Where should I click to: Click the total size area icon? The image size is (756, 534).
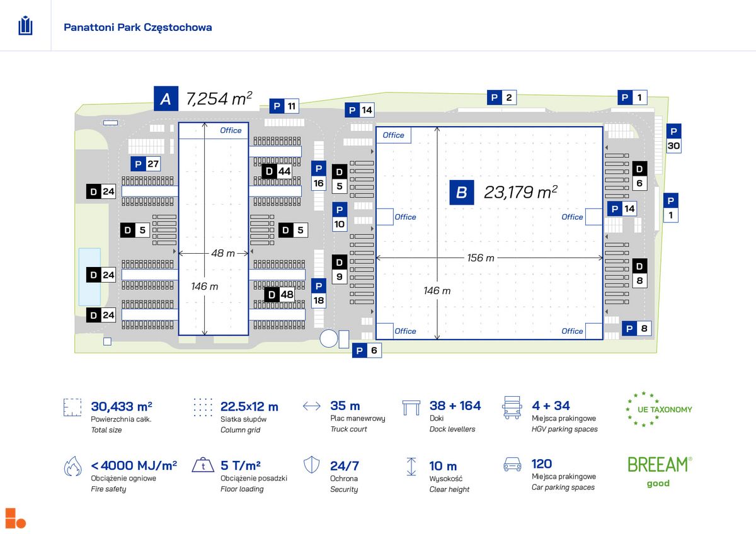(x=72, y=407)
